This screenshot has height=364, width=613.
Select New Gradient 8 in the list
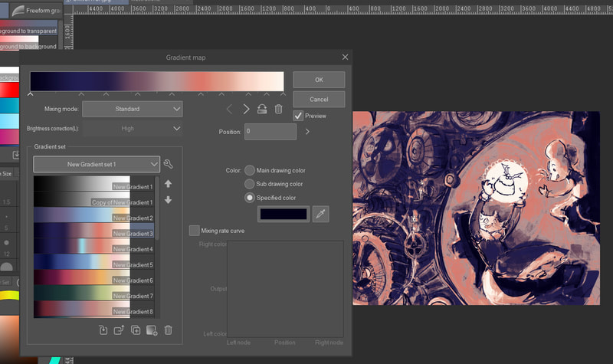93,309
